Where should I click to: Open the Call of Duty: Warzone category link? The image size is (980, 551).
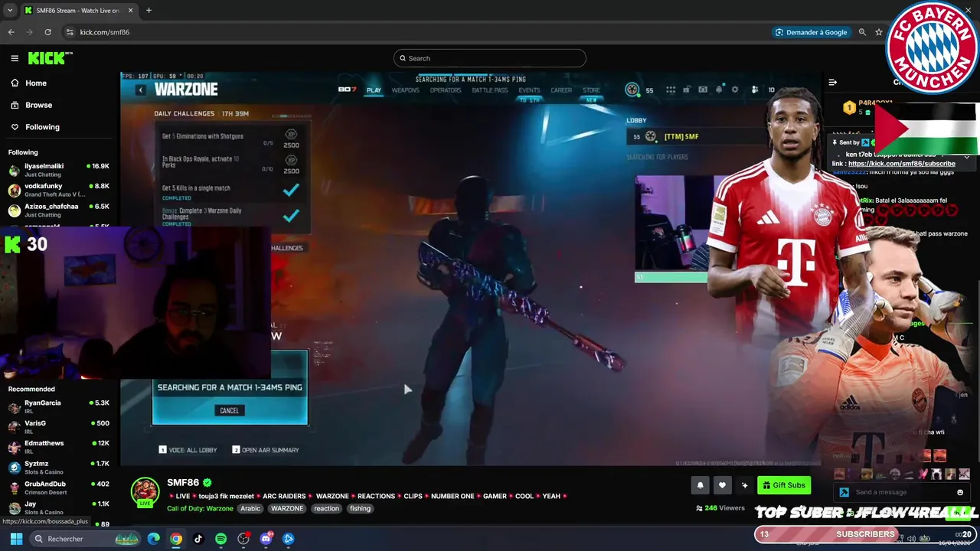(200, 508)
